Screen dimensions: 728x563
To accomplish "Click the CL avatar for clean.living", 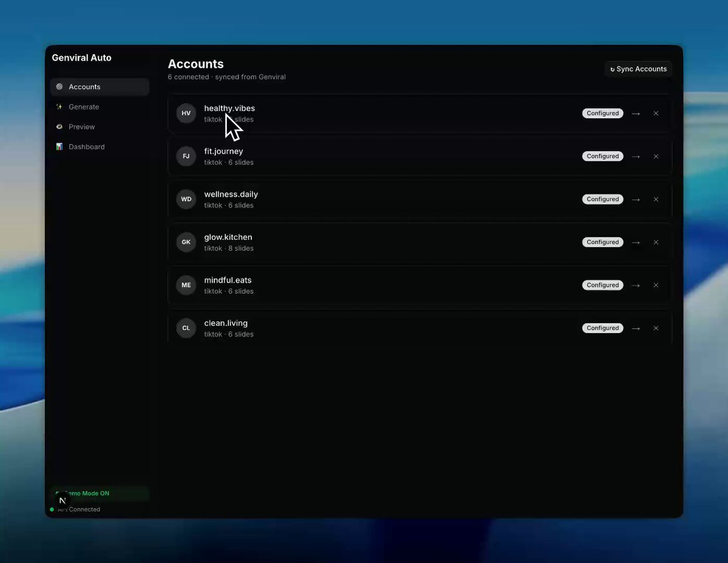I will tap(186, 328).
